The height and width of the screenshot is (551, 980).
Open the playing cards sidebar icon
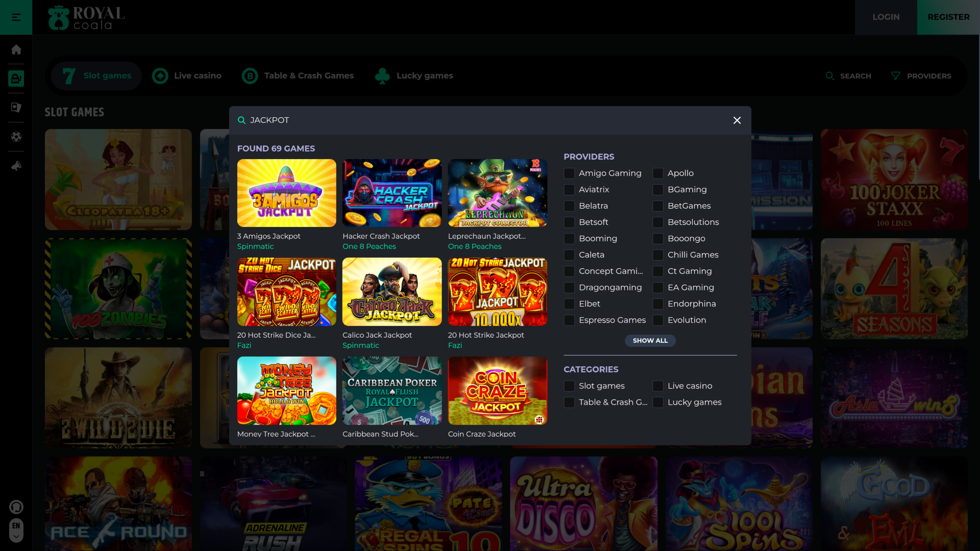(x=16, y=108)
